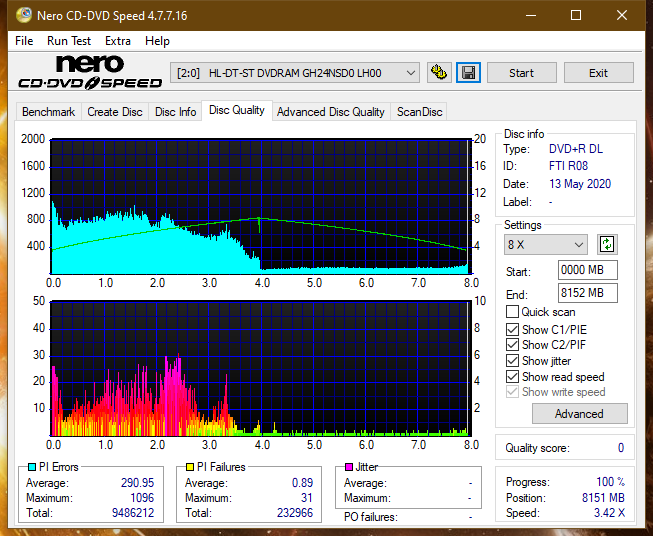The height and width of the screenshot is (536, 653).
Task: Click the Start button
Action: tap(521, 73)
